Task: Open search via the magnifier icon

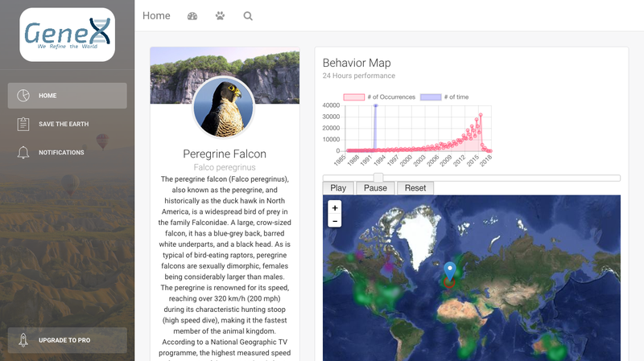Action: click(x=248, y=16)
